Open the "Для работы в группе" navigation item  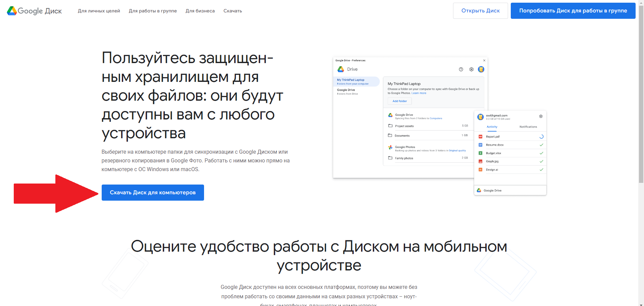(x=153, y=11)
